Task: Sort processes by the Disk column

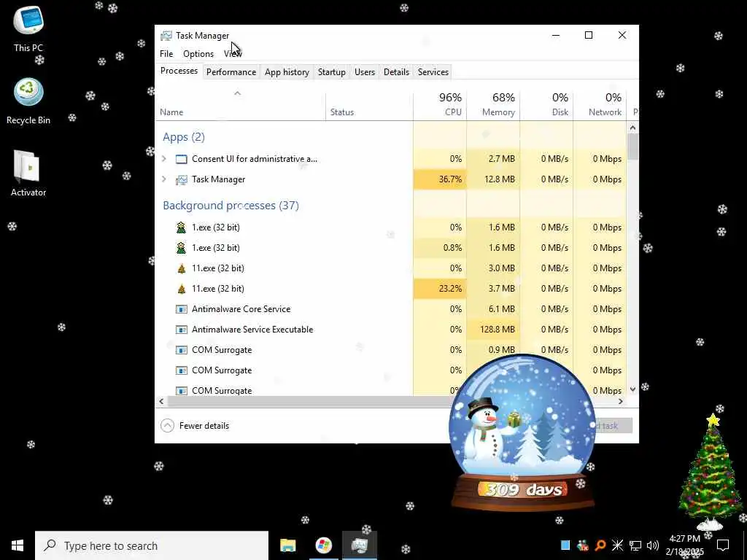Action: (546, 105)
